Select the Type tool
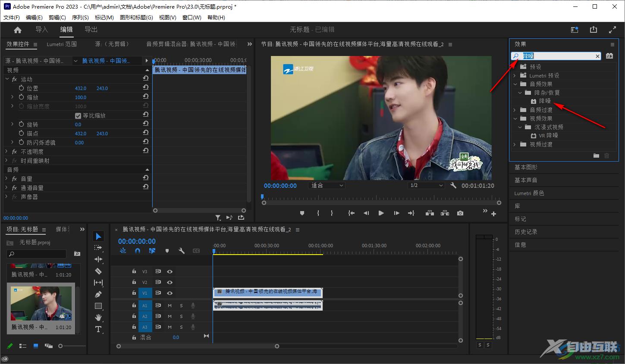Screen dimensions: 625x364 (98, 329)
